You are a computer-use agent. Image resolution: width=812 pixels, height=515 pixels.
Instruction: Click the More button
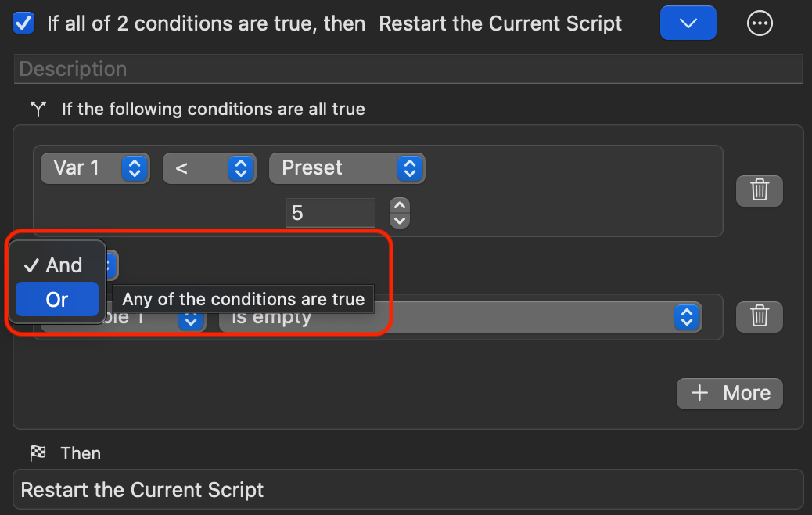729,393
